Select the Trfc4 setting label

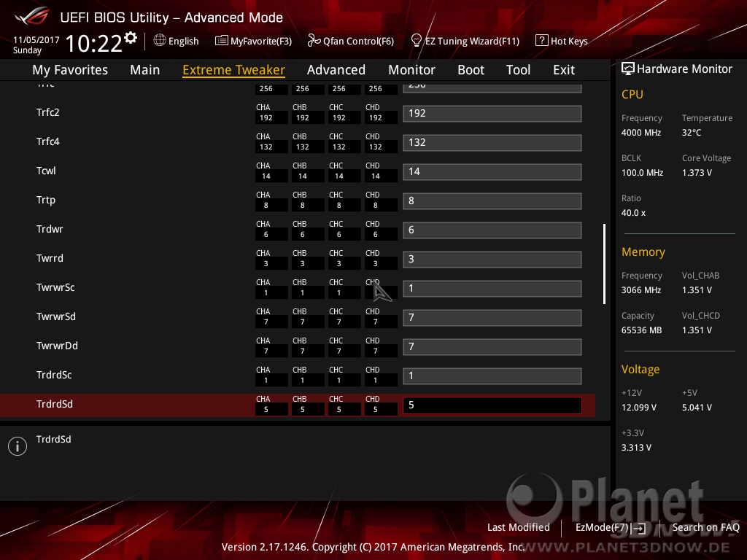48,141
